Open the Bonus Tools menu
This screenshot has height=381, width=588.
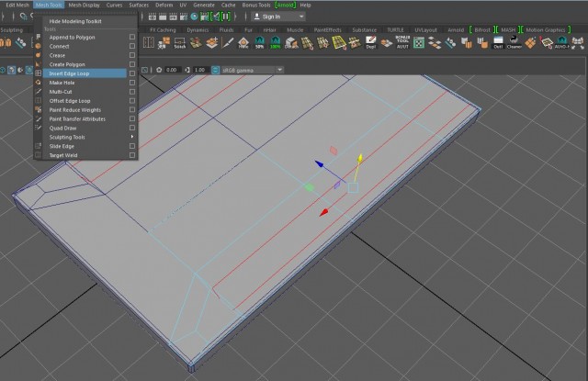(x=256, y=5)
